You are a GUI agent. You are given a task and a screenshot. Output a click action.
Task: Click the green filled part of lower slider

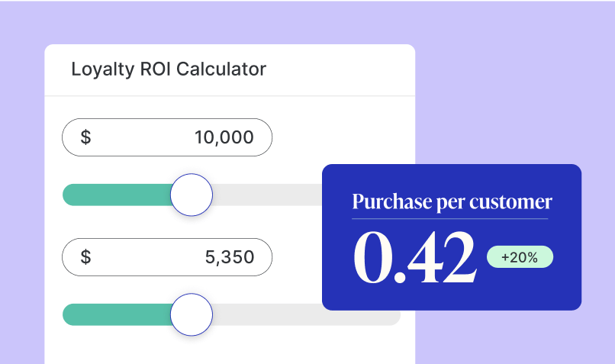(114, 314)
